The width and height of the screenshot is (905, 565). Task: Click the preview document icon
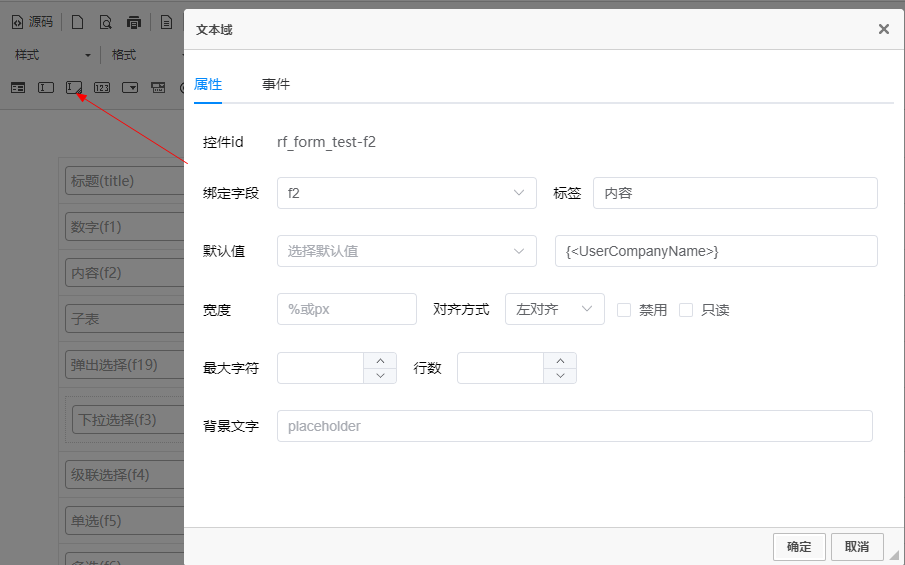click(105, 22)
